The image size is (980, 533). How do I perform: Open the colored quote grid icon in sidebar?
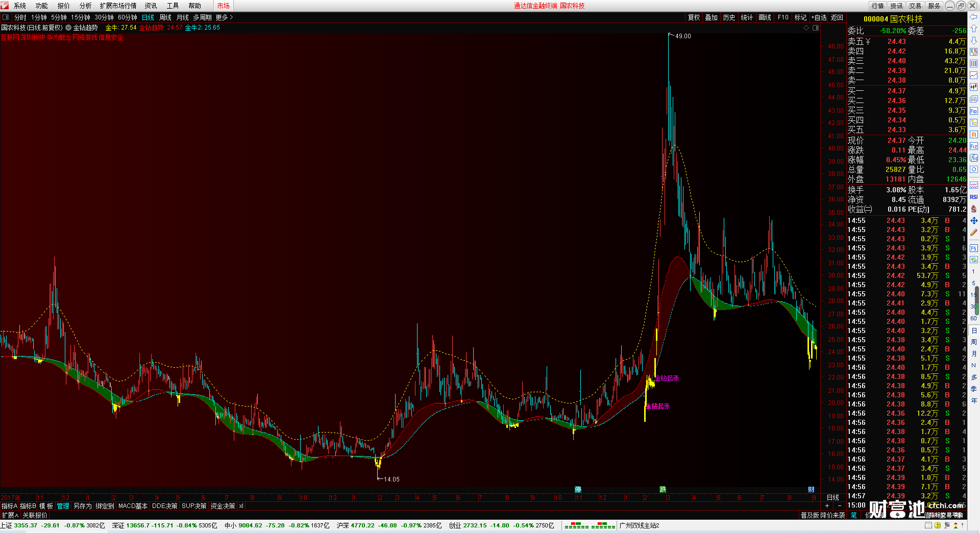pyautogui.click(x=973, y=52)
